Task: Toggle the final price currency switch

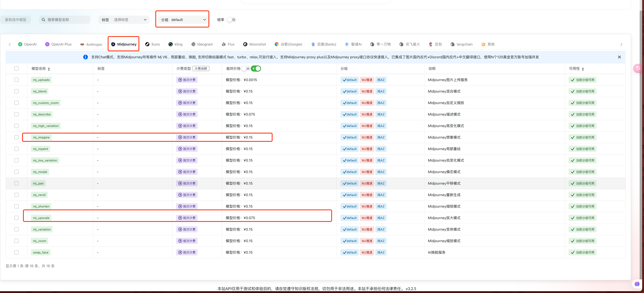Action: [256, 69]
